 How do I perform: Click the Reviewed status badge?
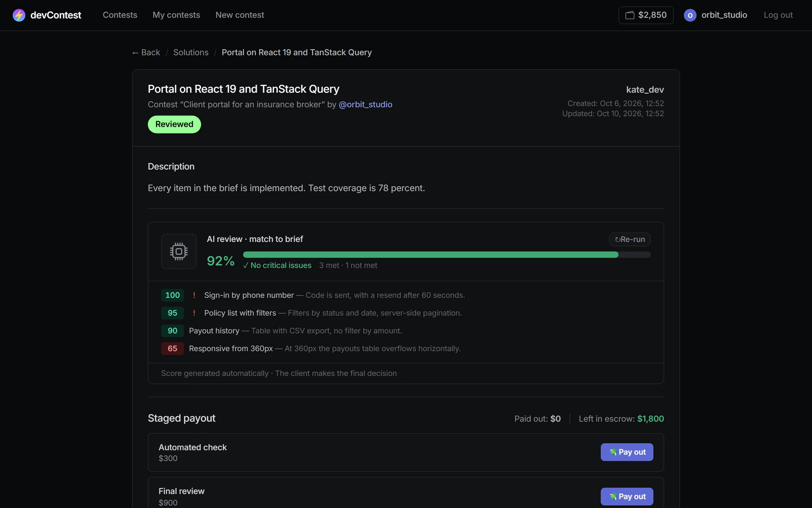click(x=174, y=124)
